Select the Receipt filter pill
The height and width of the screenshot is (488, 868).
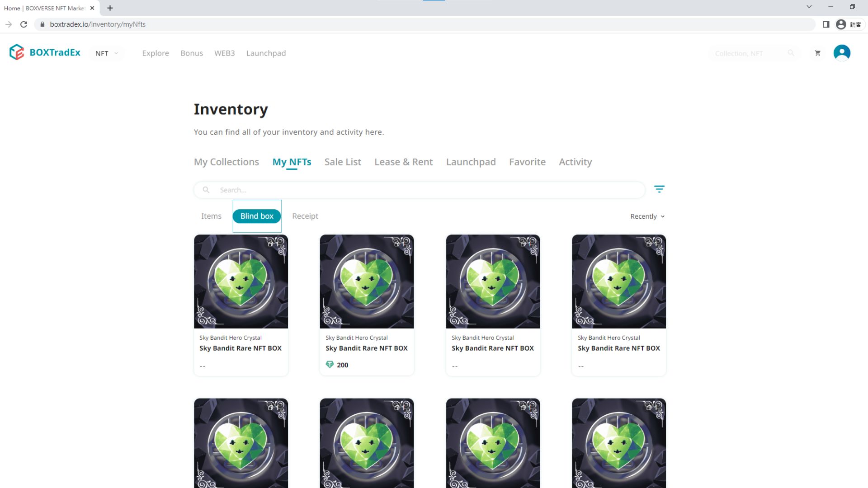click(305, 216)
